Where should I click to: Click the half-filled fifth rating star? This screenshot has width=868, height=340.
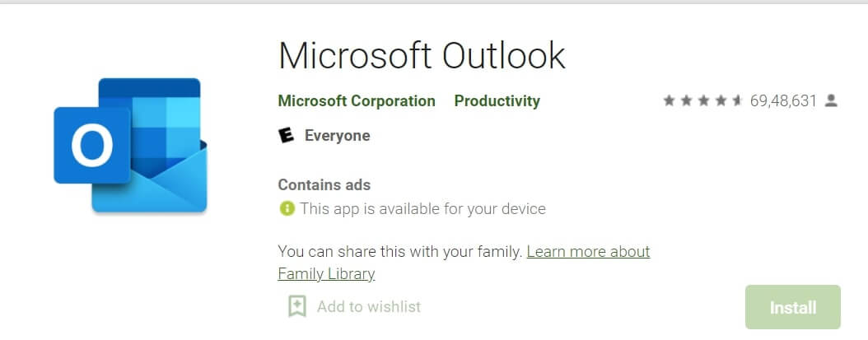point(736,101)
